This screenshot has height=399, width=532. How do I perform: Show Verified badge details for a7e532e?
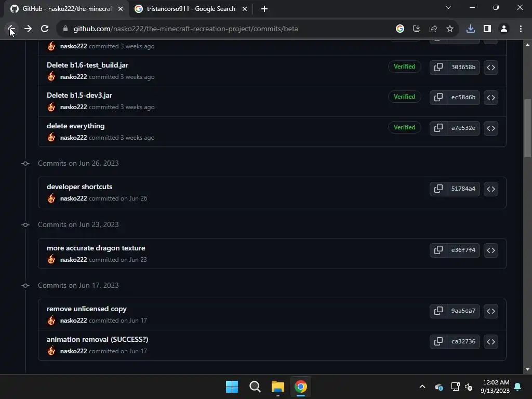point(404,127)
